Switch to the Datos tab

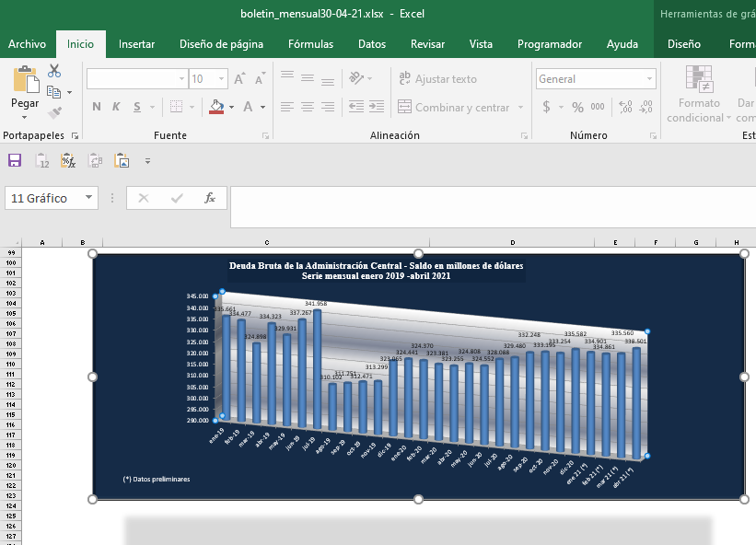point(372,44)
